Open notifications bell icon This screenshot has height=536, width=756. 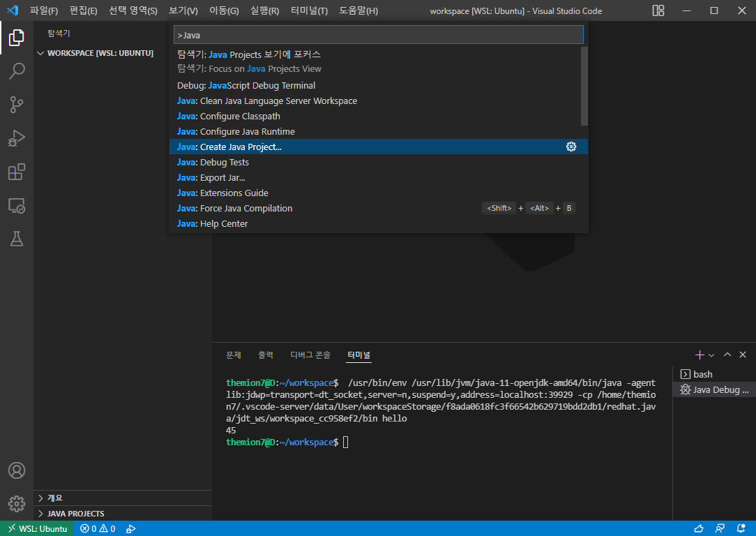point(741,529)
